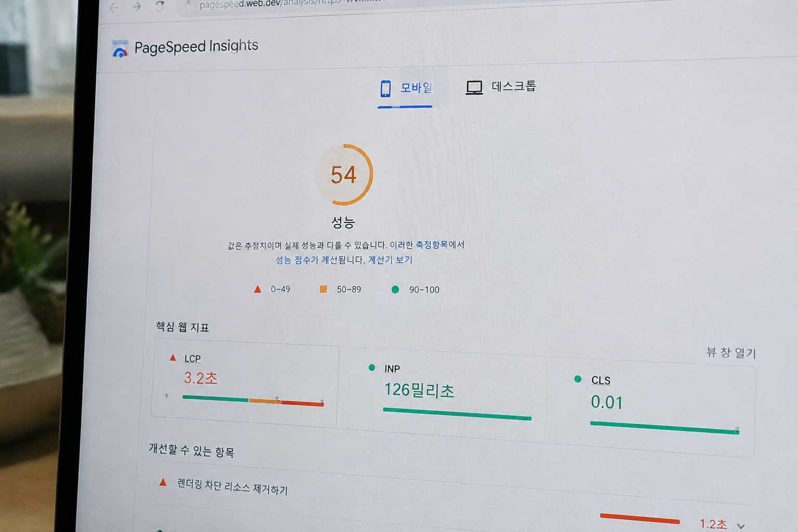Screen dimensions: 798x532
Task: Click the INP green distribution bar
Action: coord(457,414)
